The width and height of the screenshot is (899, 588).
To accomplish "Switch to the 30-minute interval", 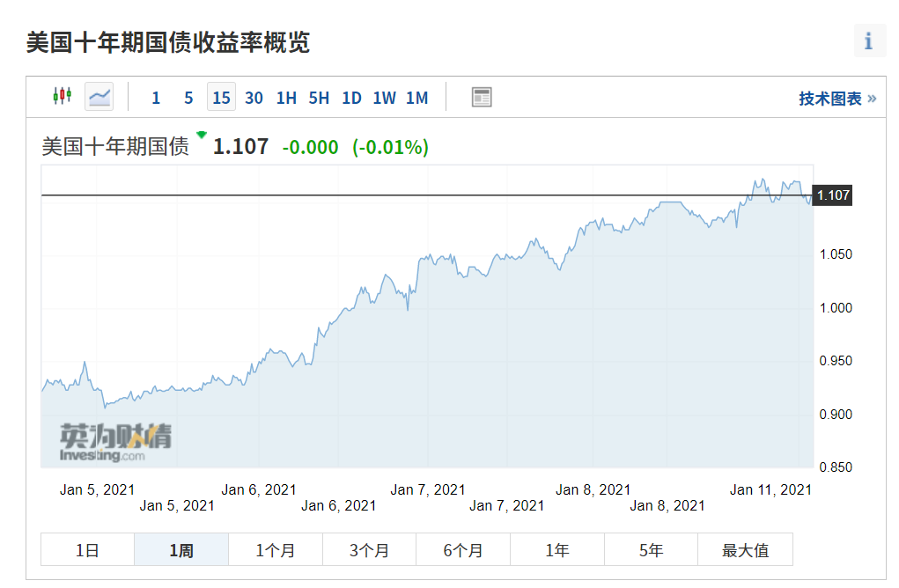I will pos(254,98).
